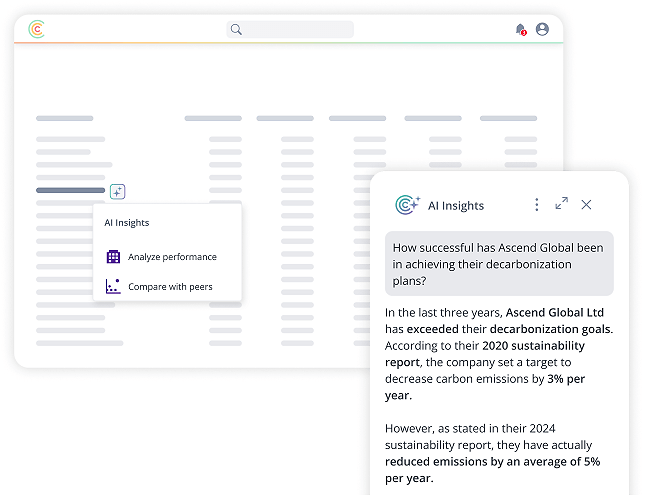650x497 pixels.
Task: Choose Compare with peers menu entry
Action: [170, 287]
